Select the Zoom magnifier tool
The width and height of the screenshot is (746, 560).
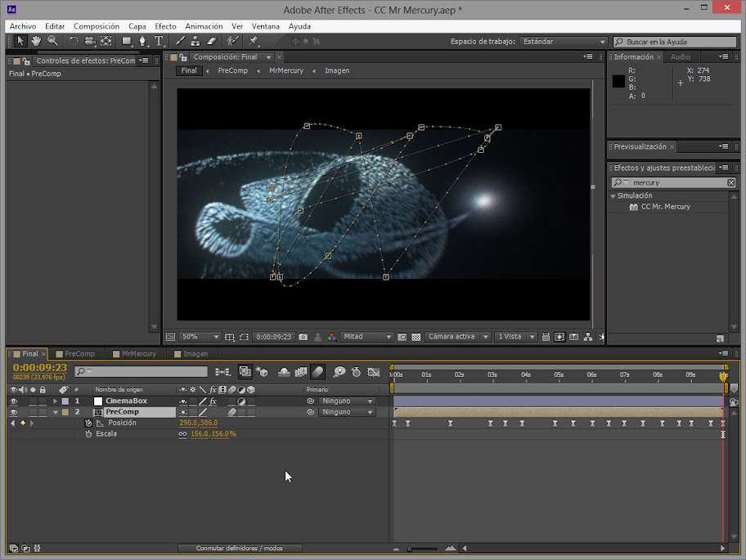(x=52, y=41)
